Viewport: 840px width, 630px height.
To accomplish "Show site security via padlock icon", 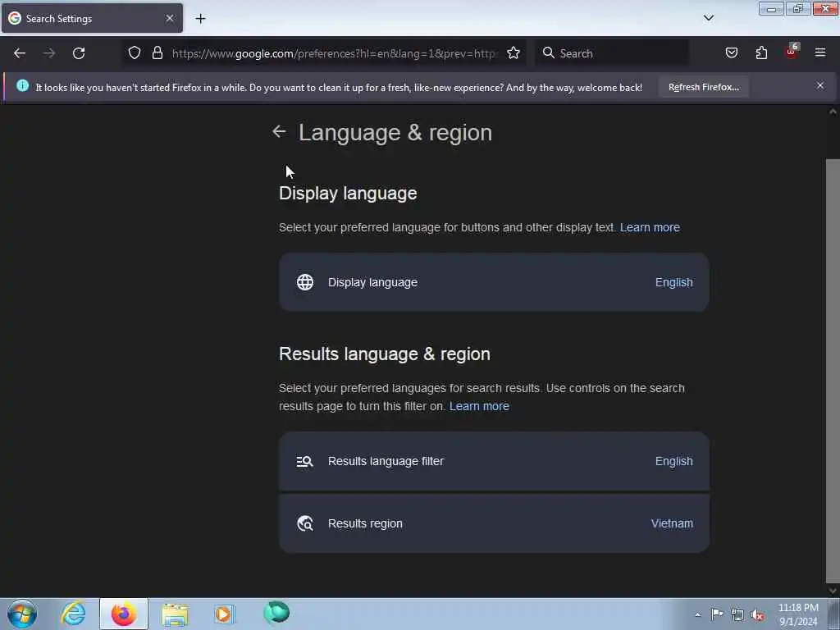I will tap(157, 52).
